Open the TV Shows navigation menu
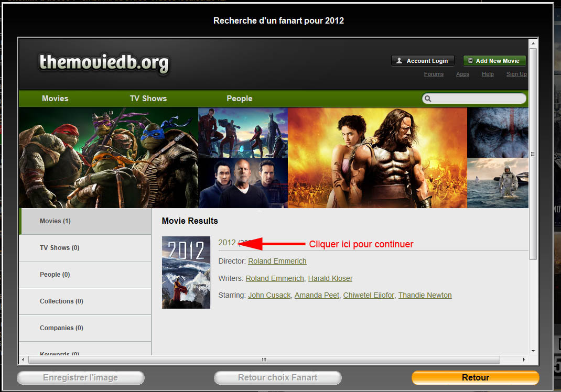This screenshot has width=561, height=392. coord(148,99)
